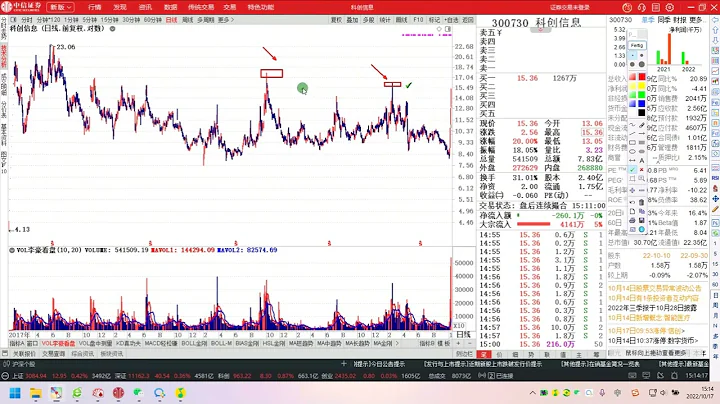Screen dimensions: 720x404
Task: Switch chart to 分时 view
Action: point(27,20)
